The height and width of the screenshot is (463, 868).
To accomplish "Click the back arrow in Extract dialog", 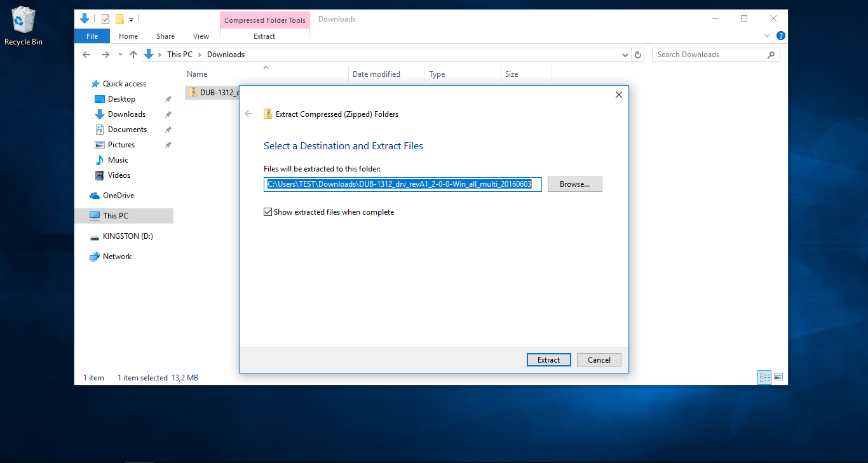I will pos(248,114).
